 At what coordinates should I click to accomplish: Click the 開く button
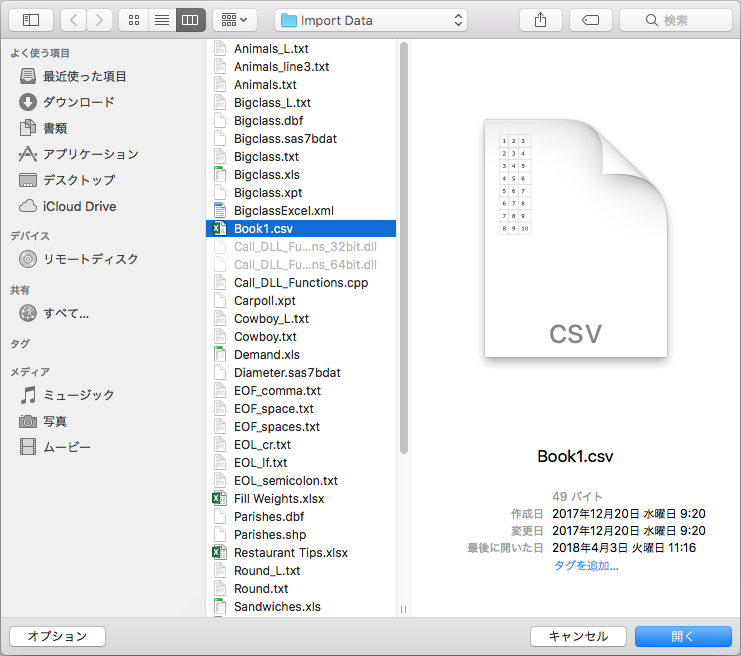[683, 636]
